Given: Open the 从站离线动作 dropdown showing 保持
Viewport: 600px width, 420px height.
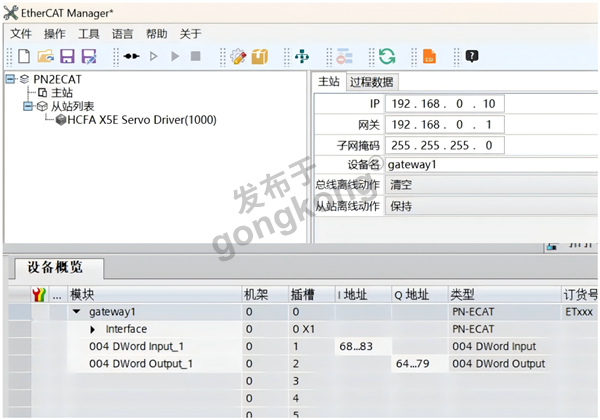Looking at the screenshot, I should [492, 207].
